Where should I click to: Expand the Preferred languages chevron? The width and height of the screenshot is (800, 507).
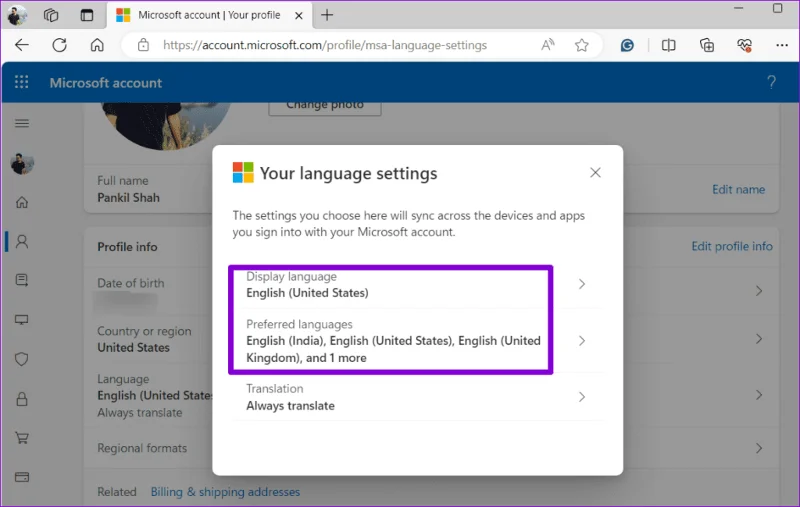coord(582,341)
